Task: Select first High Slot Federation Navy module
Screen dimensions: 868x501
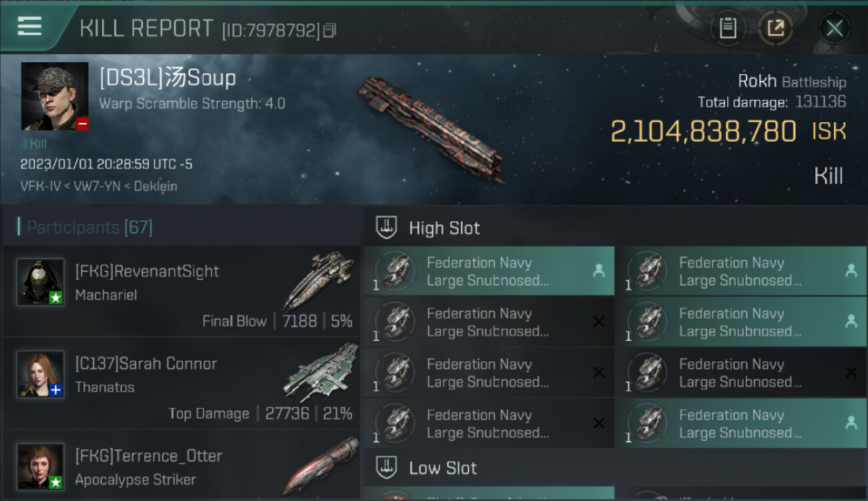Action: (x=488, y=271)
